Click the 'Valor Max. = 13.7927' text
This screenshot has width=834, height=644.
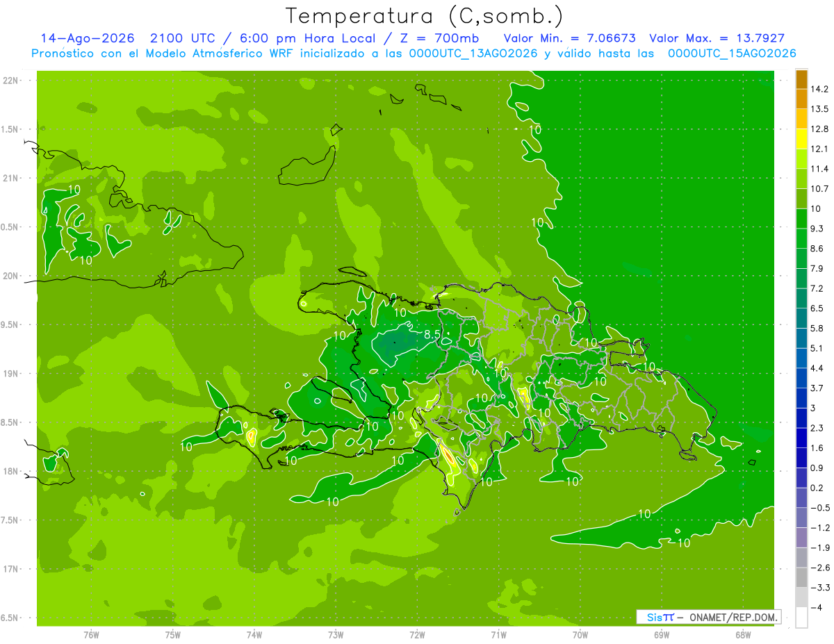717,38
